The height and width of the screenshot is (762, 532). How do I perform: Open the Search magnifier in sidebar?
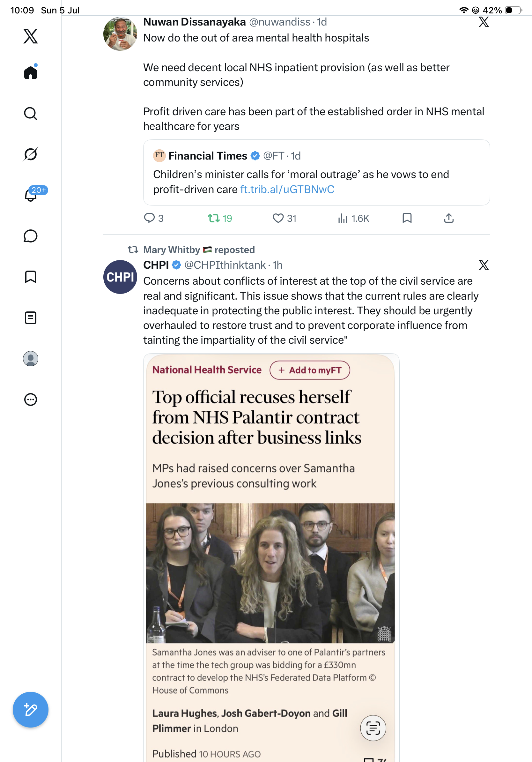tap(31, 114)
